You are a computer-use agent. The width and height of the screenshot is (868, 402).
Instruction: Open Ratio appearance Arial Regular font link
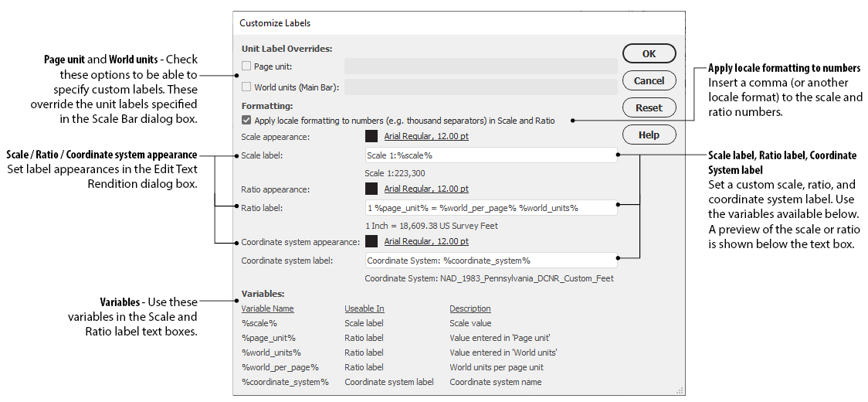426,189
